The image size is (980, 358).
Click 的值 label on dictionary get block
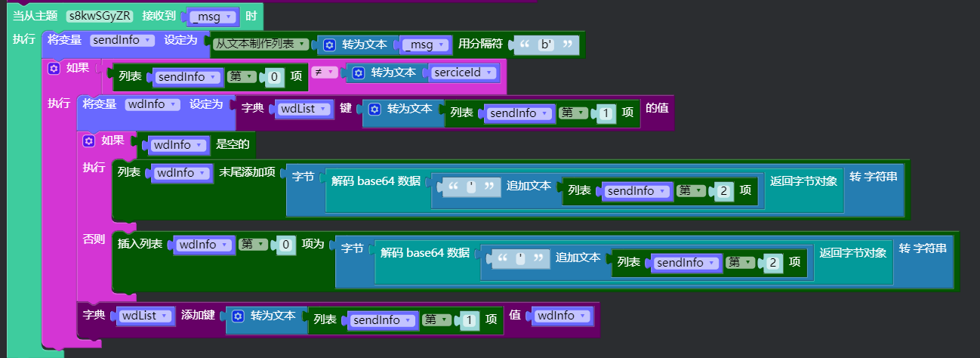click(657, 108)
